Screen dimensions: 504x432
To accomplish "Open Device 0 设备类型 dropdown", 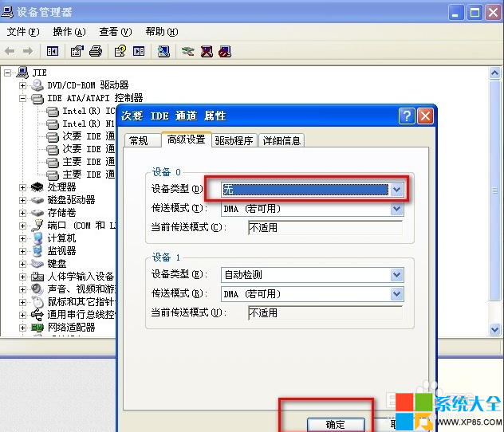I will click(x=396, y=190).
